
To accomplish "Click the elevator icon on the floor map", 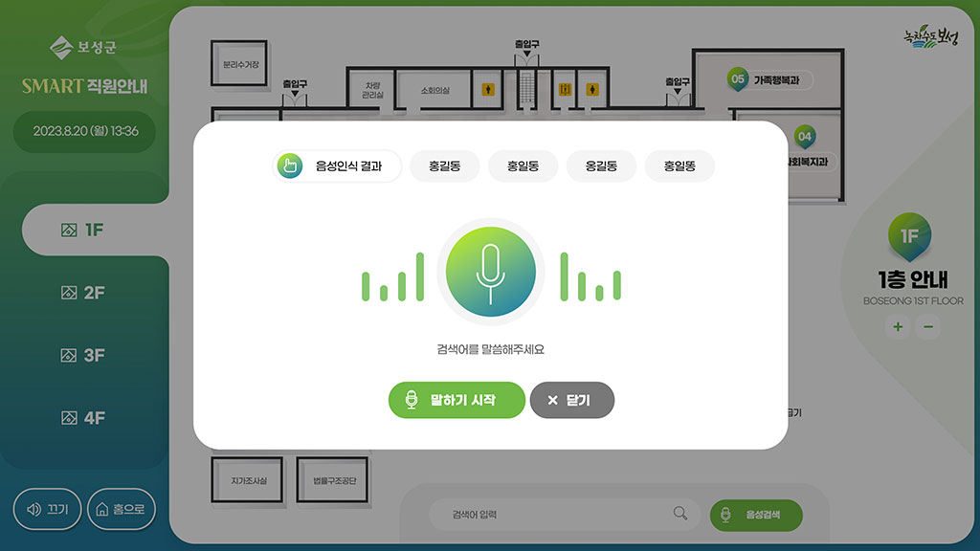I will pos(565,90).
